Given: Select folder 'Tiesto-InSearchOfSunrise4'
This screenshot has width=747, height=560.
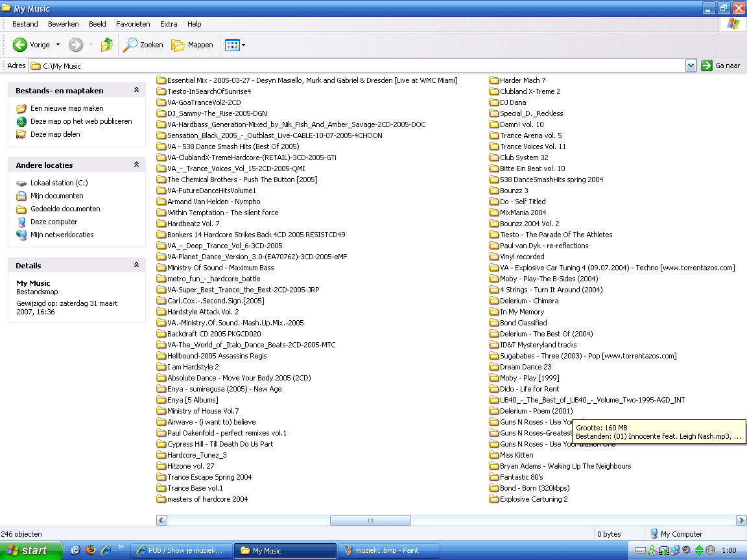Looking at the screenshot, I should [204, 91].
